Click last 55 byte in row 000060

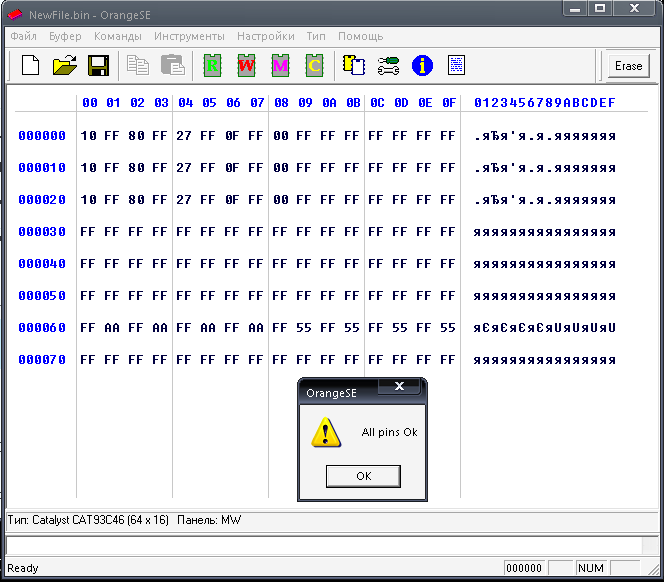[x=448, y=328]
